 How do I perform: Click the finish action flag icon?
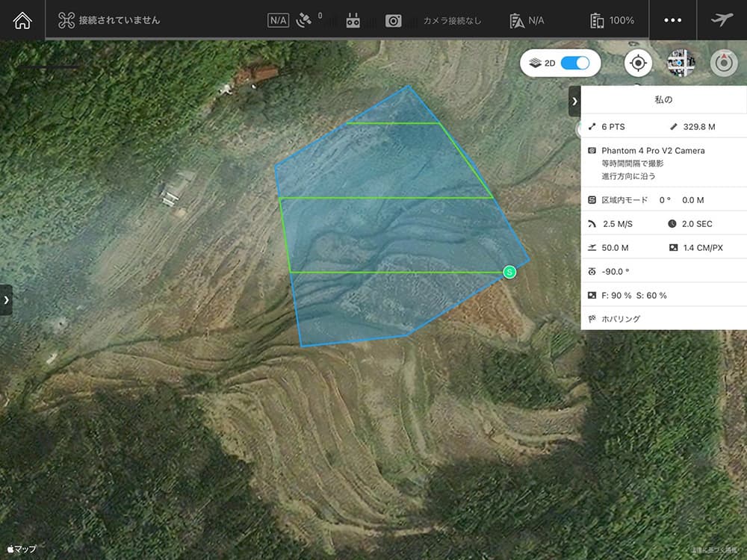(x=592, y=319)
